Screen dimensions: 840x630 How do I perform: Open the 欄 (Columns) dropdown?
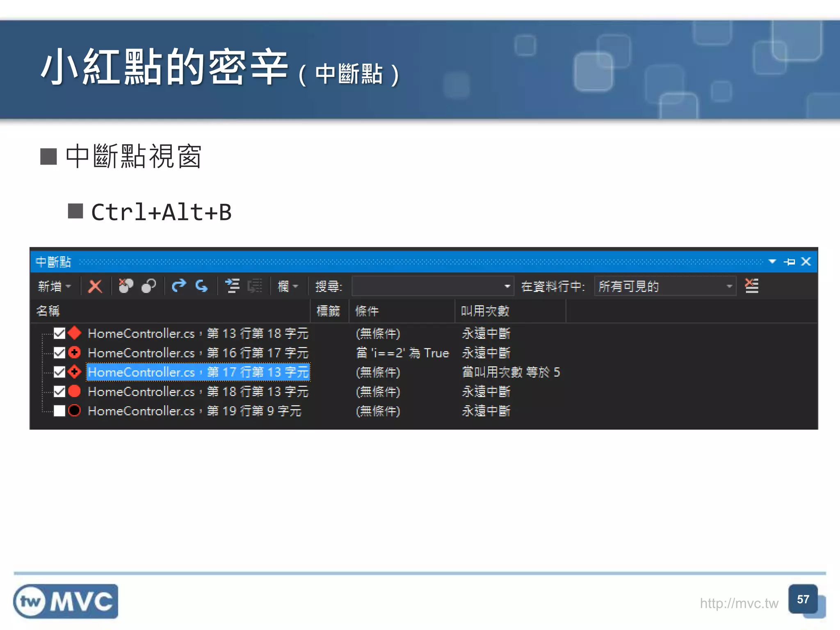point(288,286)
